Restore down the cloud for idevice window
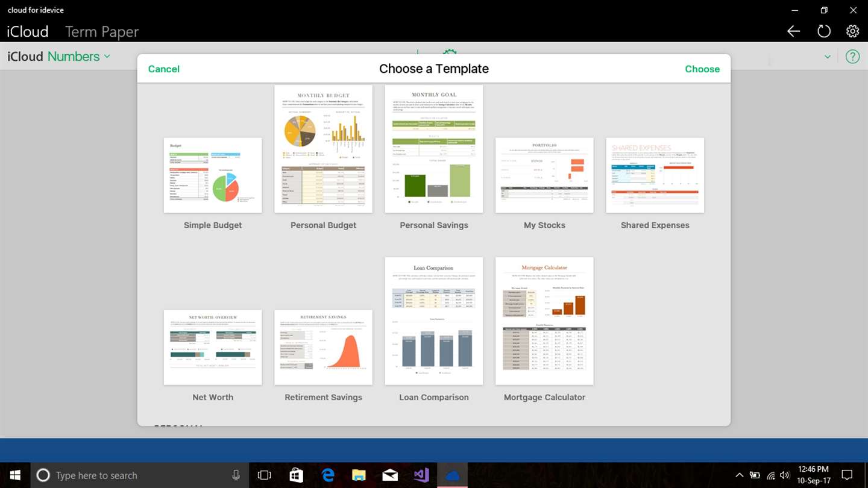Viewport: 868px width, 488px height. pyautogui.click(x=824, y=10)
